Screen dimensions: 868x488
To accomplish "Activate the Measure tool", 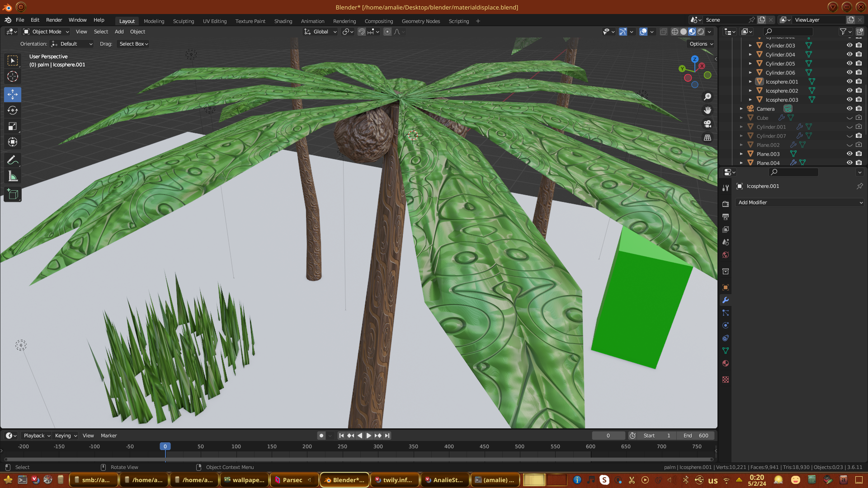I will pos(13,177).
